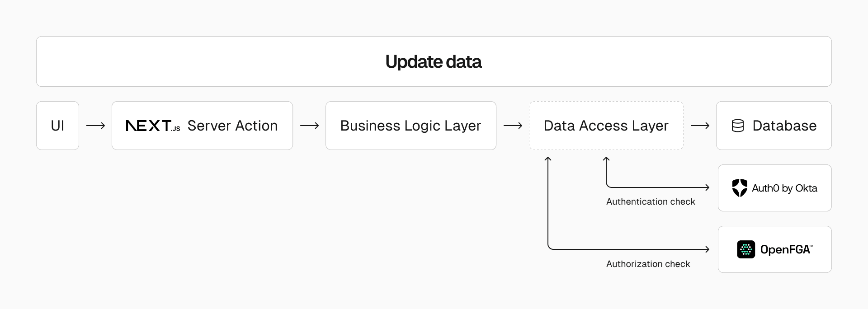Click the OpenFGA green hexagon logo

(x=746, y=249)
